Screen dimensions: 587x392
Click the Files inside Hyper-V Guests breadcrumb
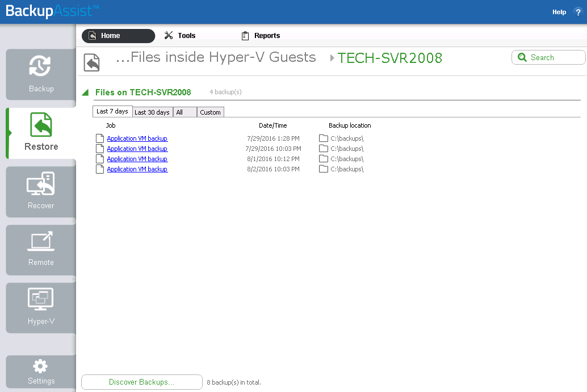216,57
